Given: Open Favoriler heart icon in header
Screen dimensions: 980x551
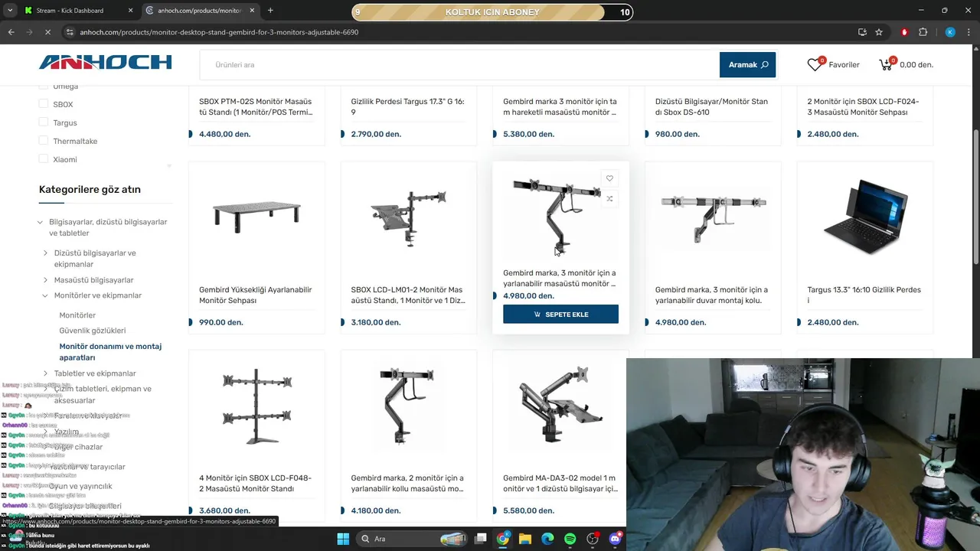Looking at the screenshot, I should [x=815, y=65].
